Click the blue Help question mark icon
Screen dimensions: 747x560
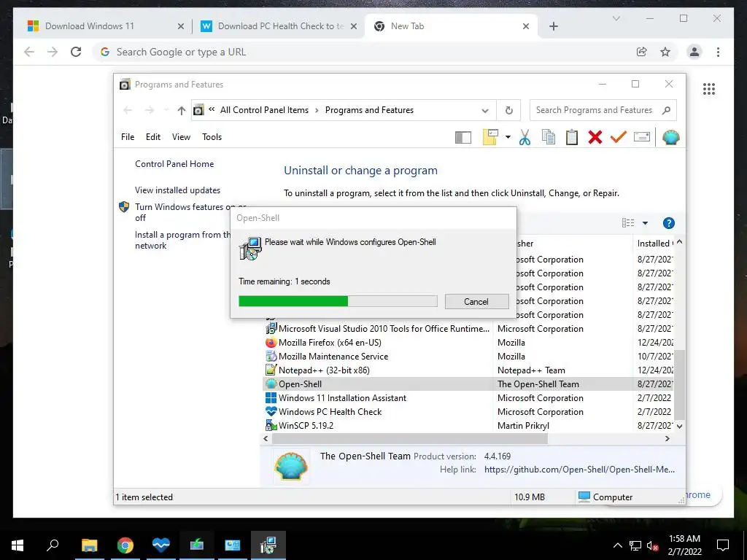click(668, 223)
